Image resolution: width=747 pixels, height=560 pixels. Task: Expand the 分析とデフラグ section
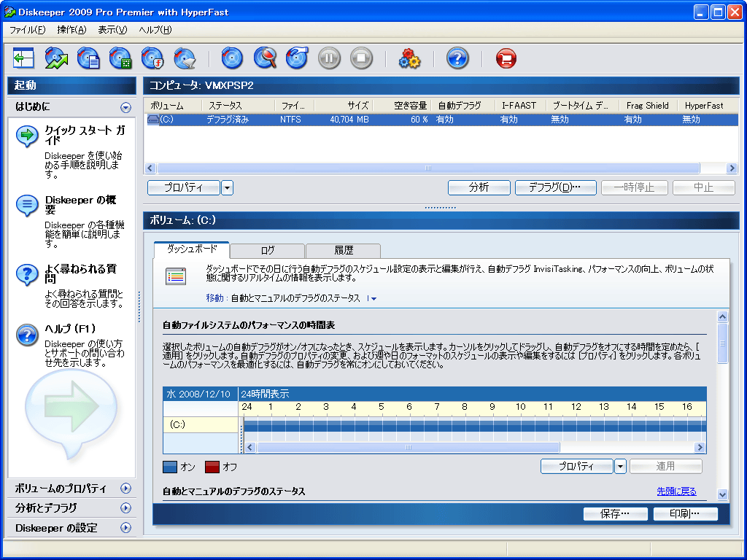point(125,508)
